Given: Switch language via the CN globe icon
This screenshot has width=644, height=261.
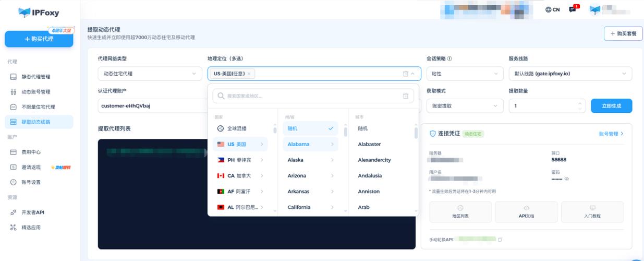Looking at the screenshot, I should point(552,9).
